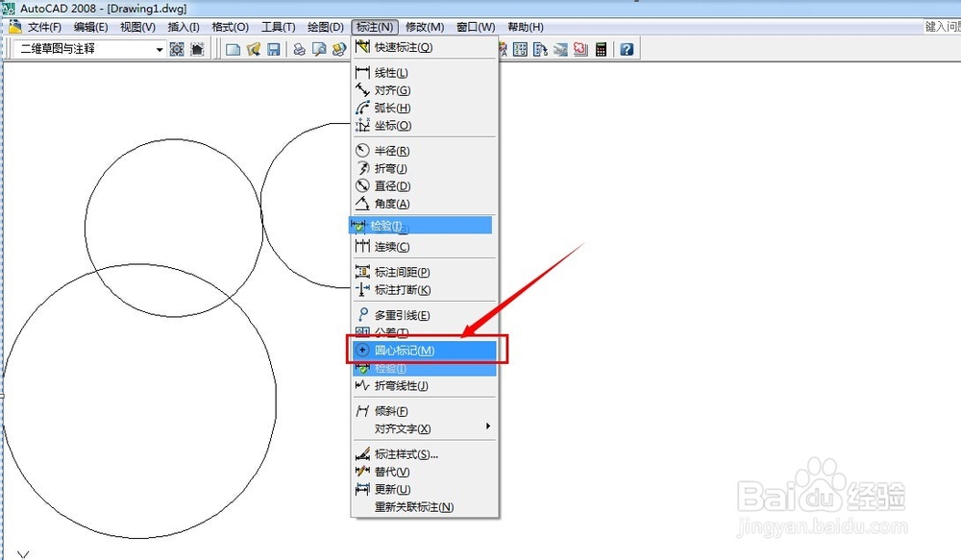This screenshot has height=560, width=961.
Task: Open the 插入(I) menu
Action: (x=184, y=27)
